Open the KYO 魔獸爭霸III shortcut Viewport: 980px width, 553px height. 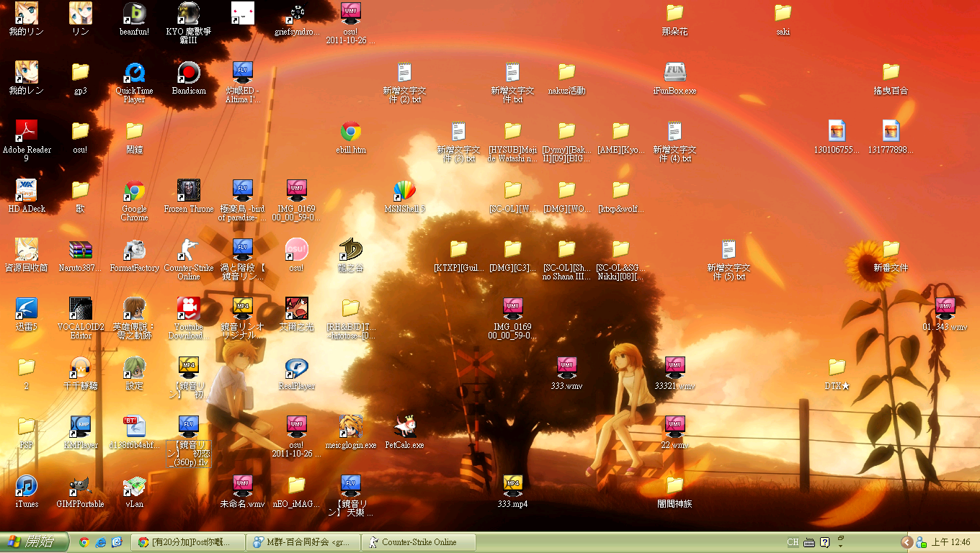(189, 13)
